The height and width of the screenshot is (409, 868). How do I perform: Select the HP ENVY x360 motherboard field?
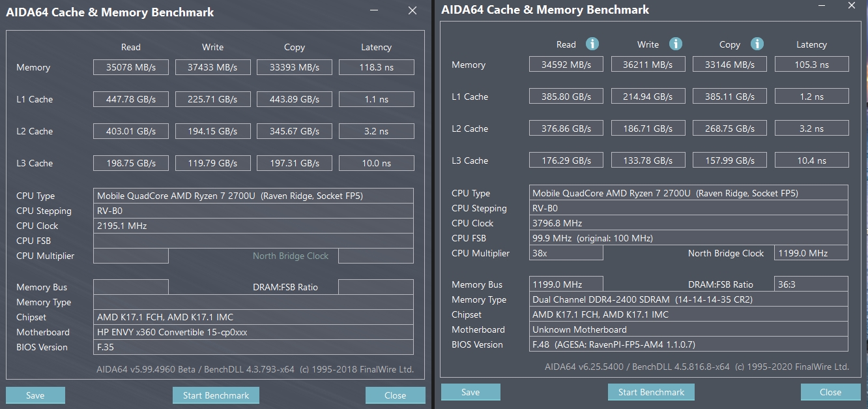click(x=253, y=332)
